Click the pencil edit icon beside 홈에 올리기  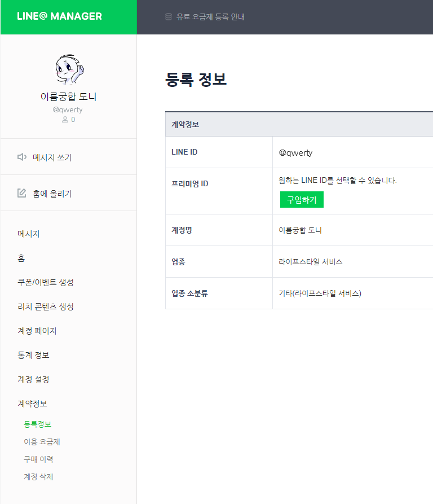21,193
